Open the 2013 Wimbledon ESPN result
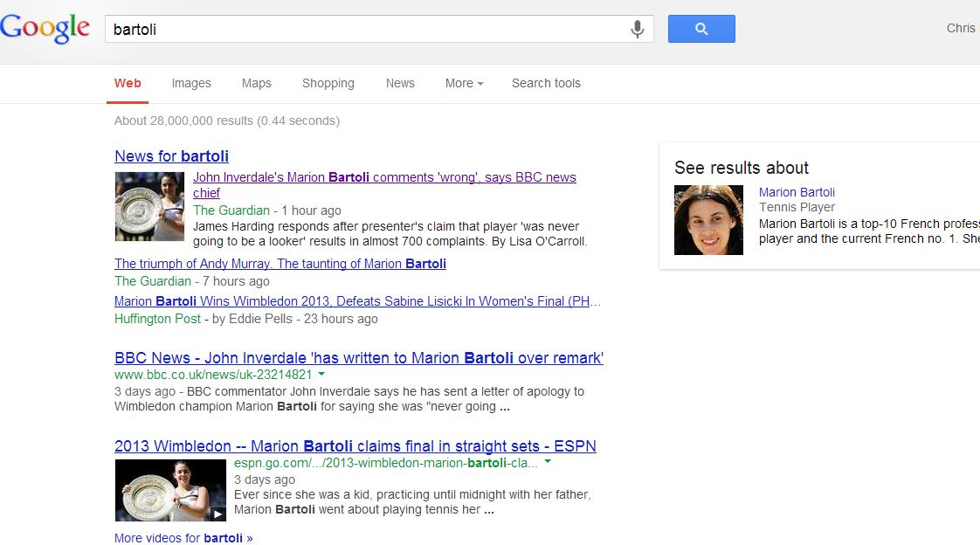The height and width of the screenshot is (545, 980). (x=355, y=446)
